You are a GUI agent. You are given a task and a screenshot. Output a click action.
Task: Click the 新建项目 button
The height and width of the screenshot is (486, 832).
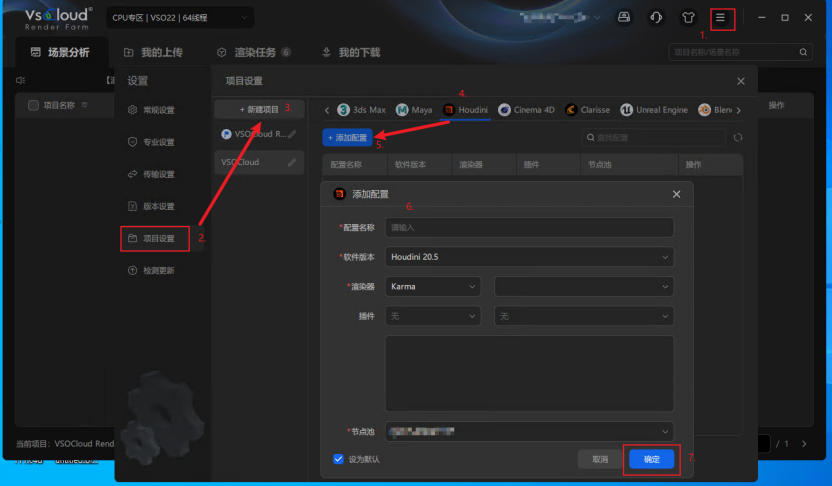[259, 108]
